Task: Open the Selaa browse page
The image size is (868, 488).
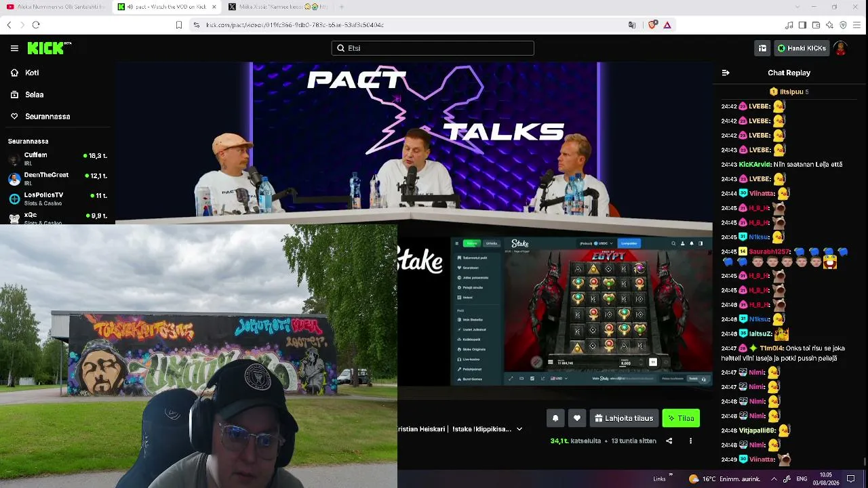Action: [34, 95]
